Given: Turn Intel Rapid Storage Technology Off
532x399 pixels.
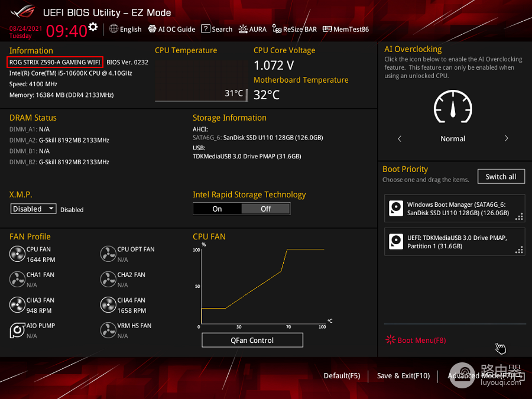Looking at the screenshot, I should point(265,209).
